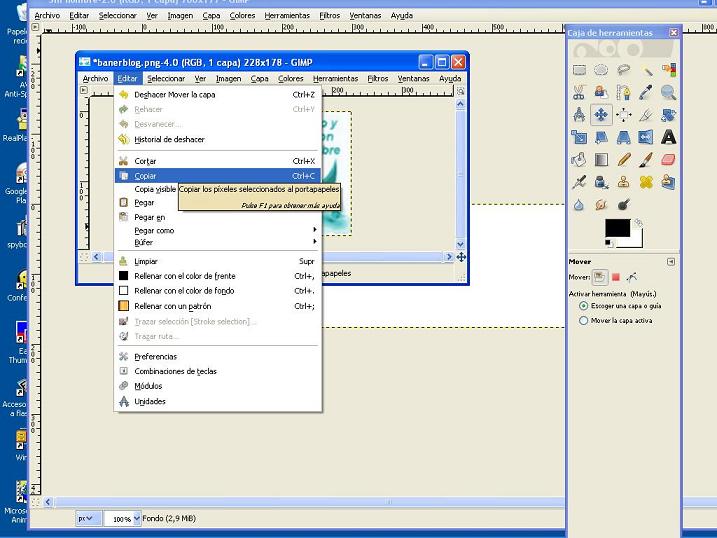Screen dimensions: 717x538
Task: Select the Crop knife tool
Action: 646,115
